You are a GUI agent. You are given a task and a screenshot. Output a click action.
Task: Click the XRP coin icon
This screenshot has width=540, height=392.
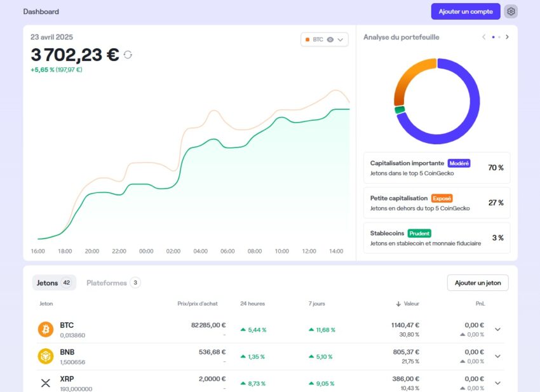click(46, 382)
